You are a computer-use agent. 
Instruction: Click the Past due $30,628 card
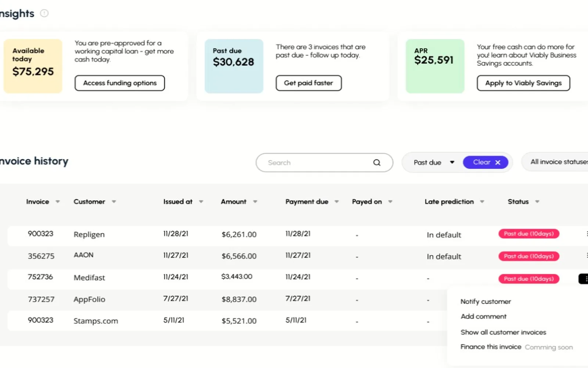point(234,66)
